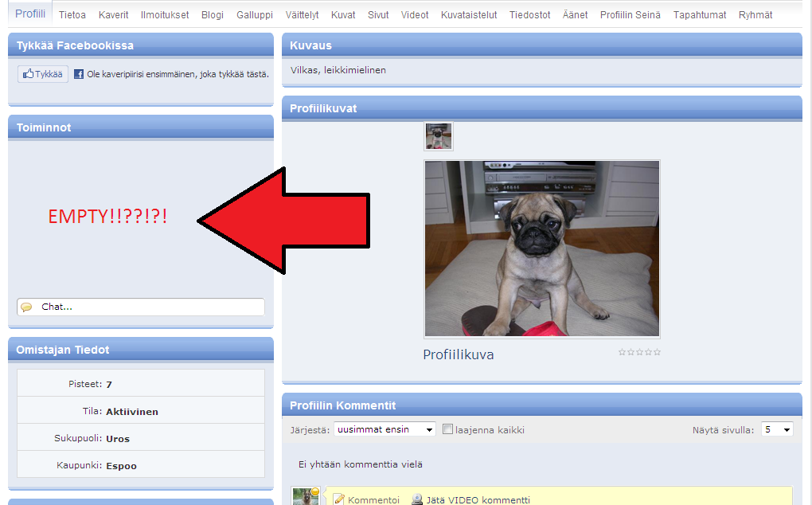
Task: Open the Galluppi tab
Action: [254, 15]
